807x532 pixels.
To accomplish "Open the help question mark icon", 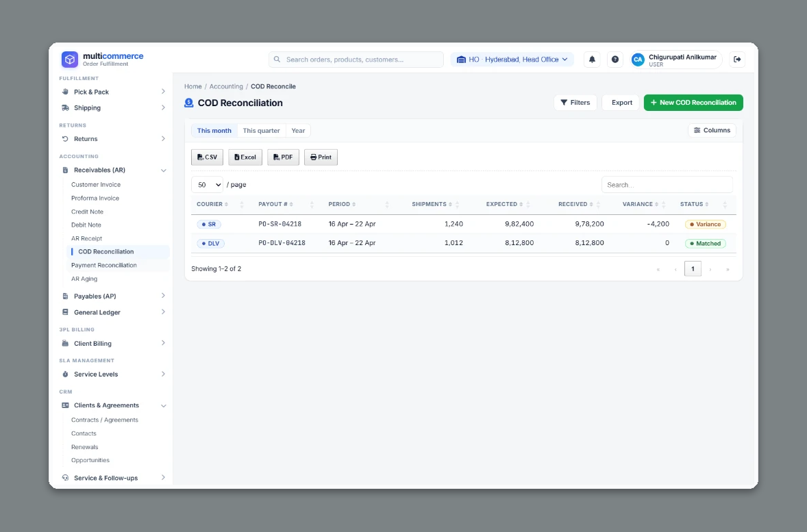I will [x=615, y=60].
